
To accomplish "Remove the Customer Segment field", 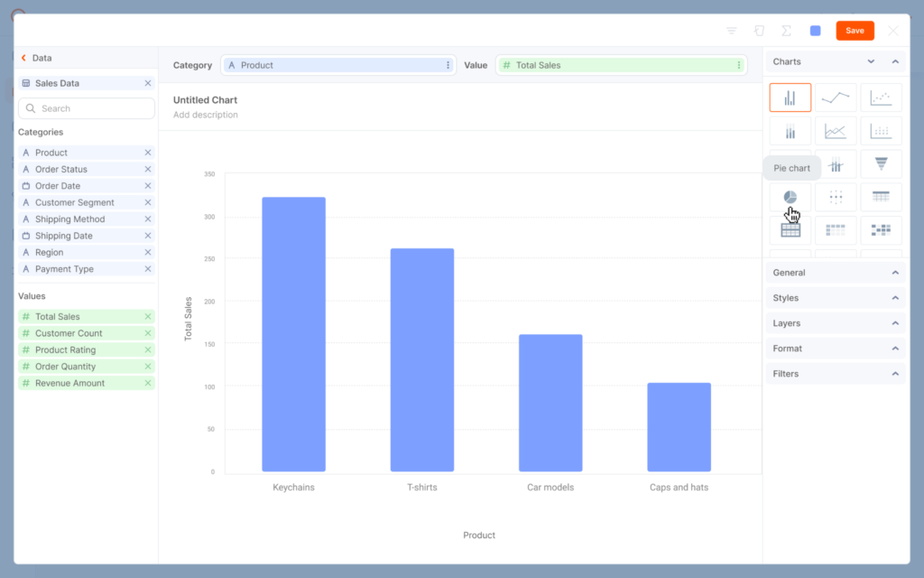I will tap(148, 202).
